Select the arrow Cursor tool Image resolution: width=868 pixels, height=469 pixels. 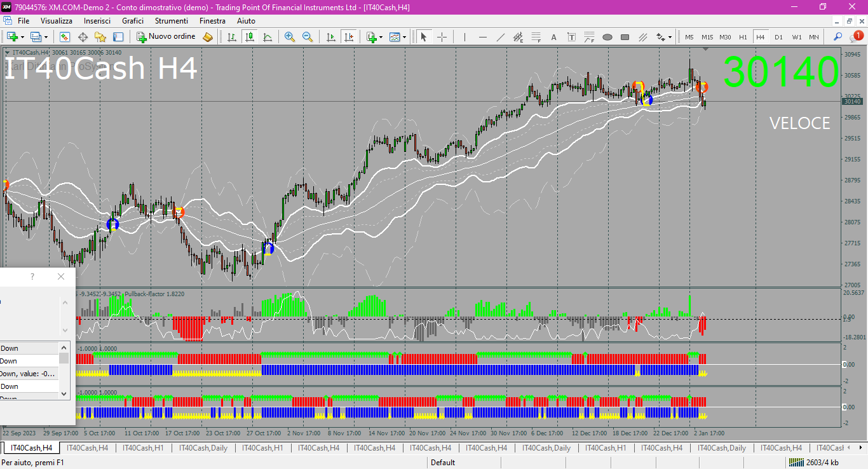[424, 37]
